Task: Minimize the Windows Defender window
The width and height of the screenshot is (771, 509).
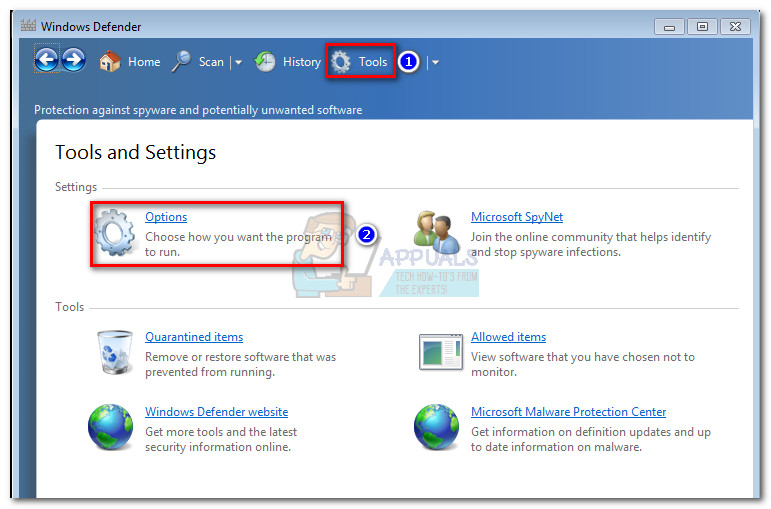Action: point(669,27)
